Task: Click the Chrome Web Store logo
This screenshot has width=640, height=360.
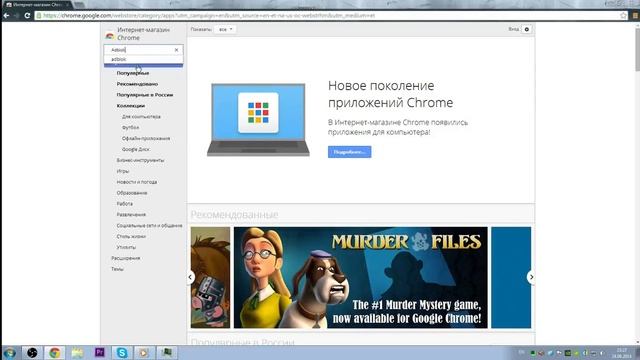Action: [x=109, y=36]
